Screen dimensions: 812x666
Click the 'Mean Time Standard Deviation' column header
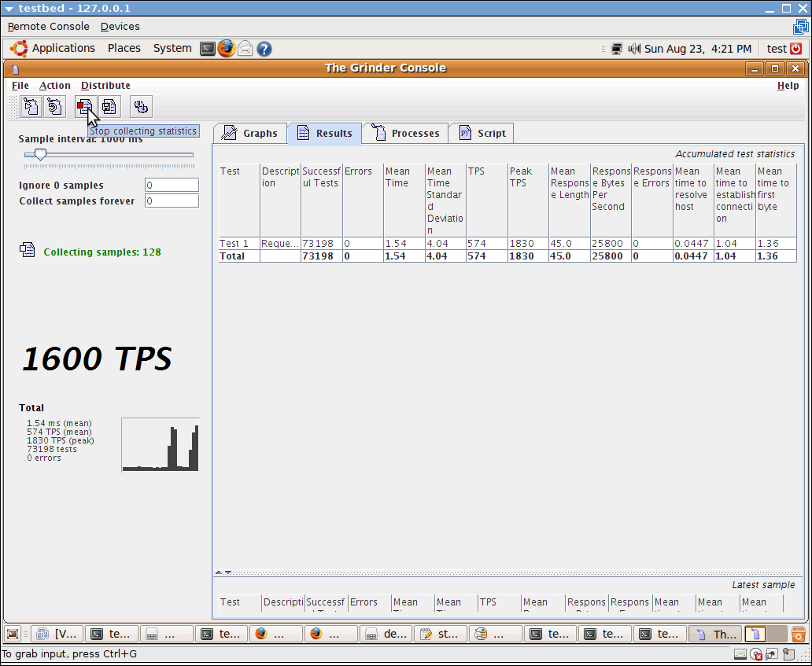tap(445, 201)
